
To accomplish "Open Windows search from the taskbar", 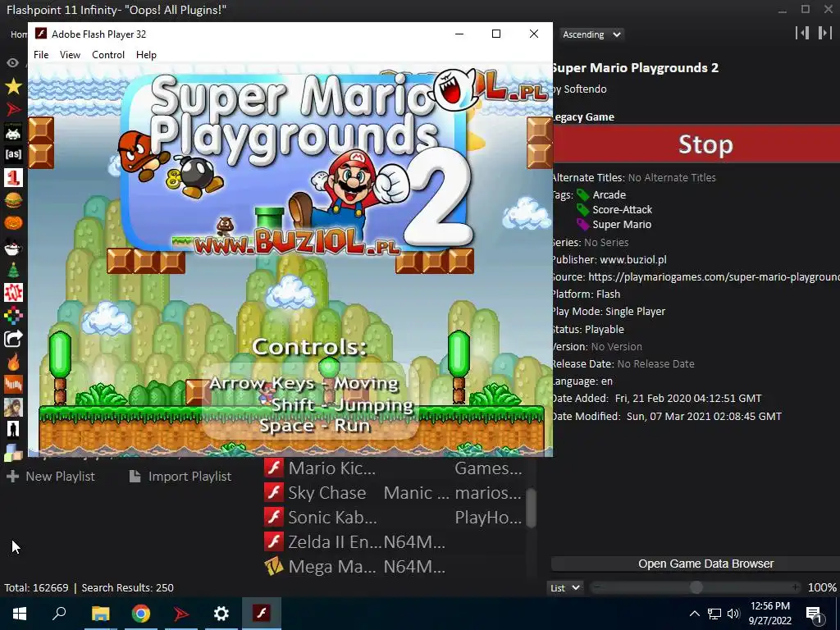I will tap(59, 614).
